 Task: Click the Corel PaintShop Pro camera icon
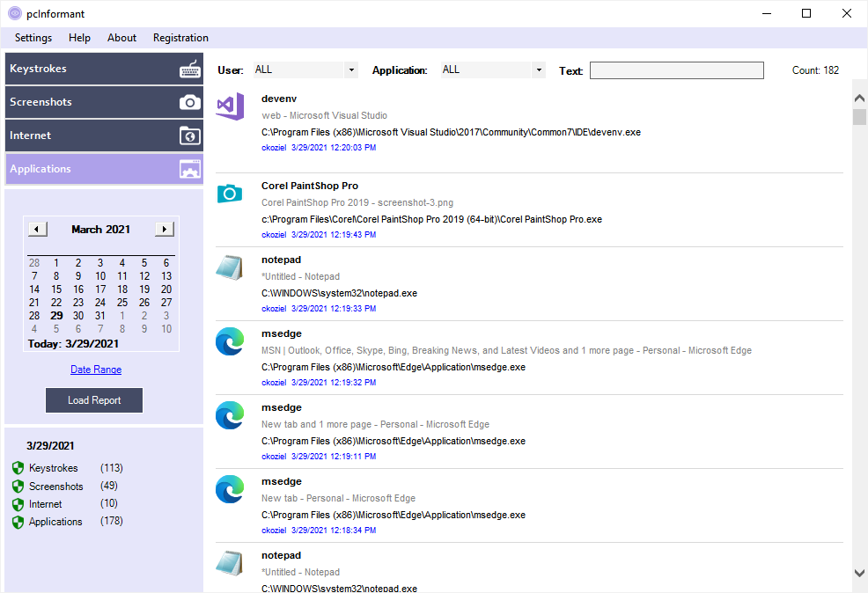[230, 194]
